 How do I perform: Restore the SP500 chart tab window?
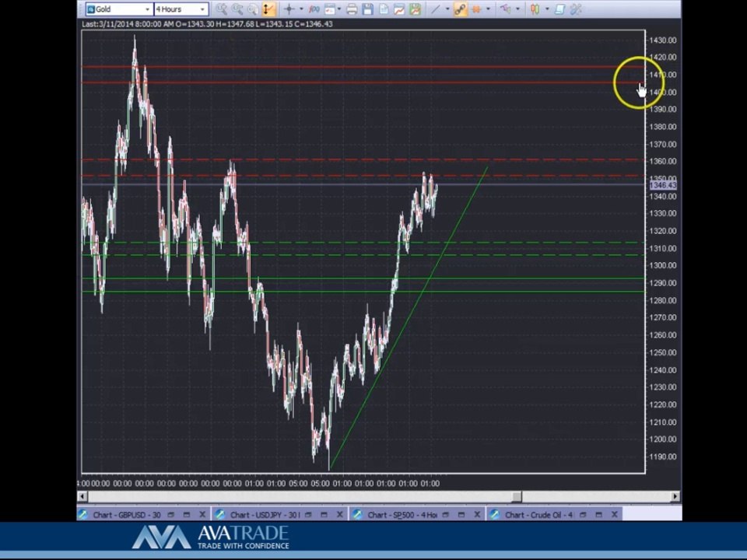[x=445, y=514]
